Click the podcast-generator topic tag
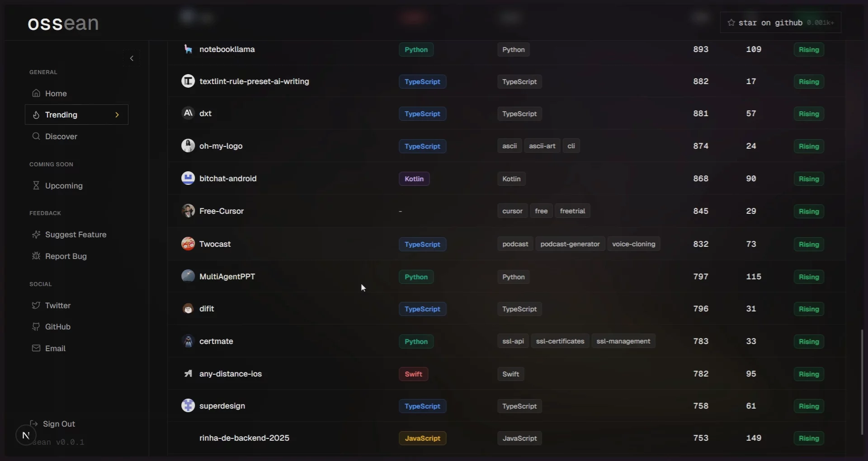 [570, 244]
